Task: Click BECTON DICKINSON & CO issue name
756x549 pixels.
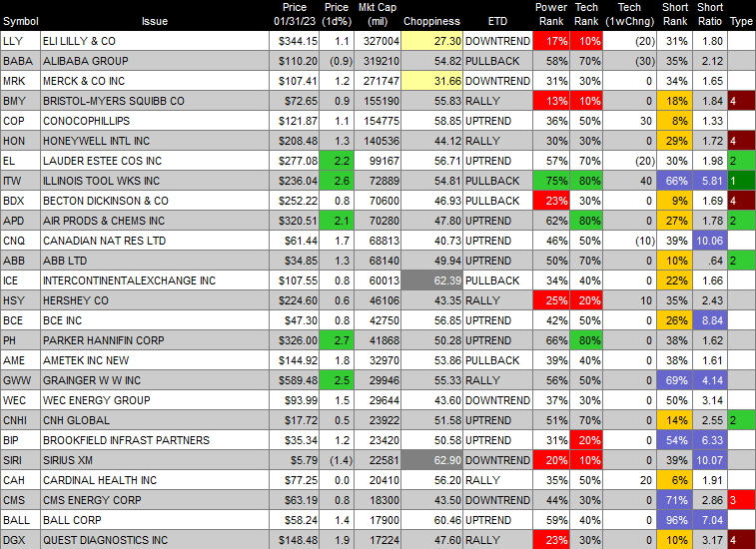Action: coord(106,201)
